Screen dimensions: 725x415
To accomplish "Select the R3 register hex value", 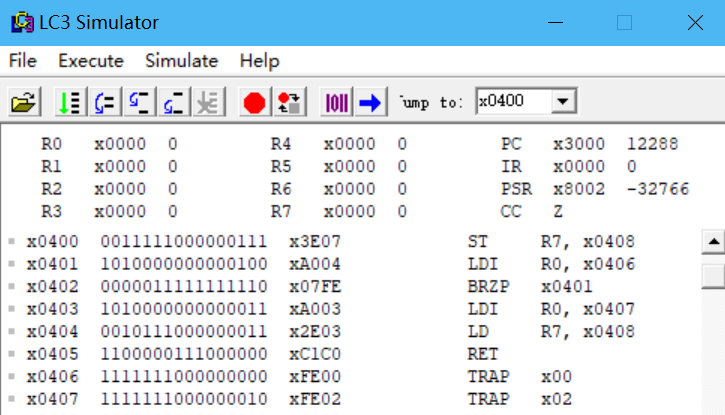I will click(x=120, y=212).
